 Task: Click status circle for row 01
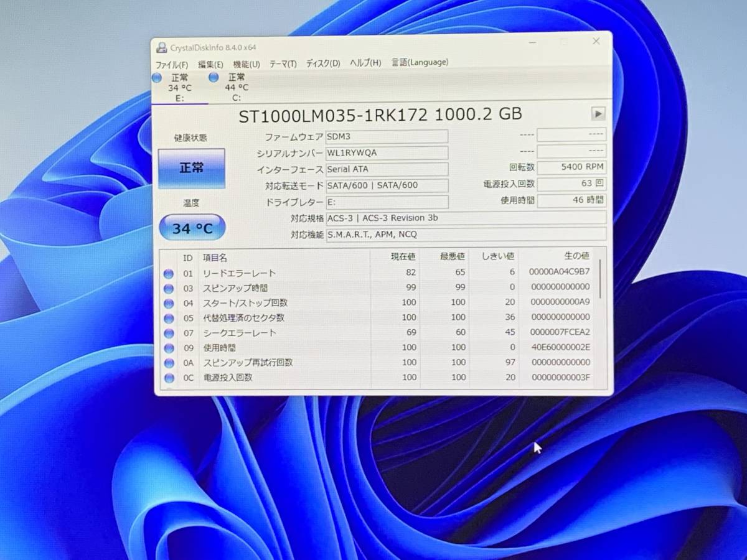click(169, 274)
